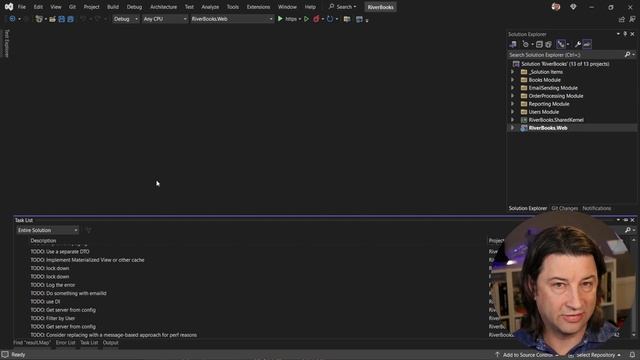
Task: Expand the RiverBooks.SharedKernel project
Action: coord(513,120)
